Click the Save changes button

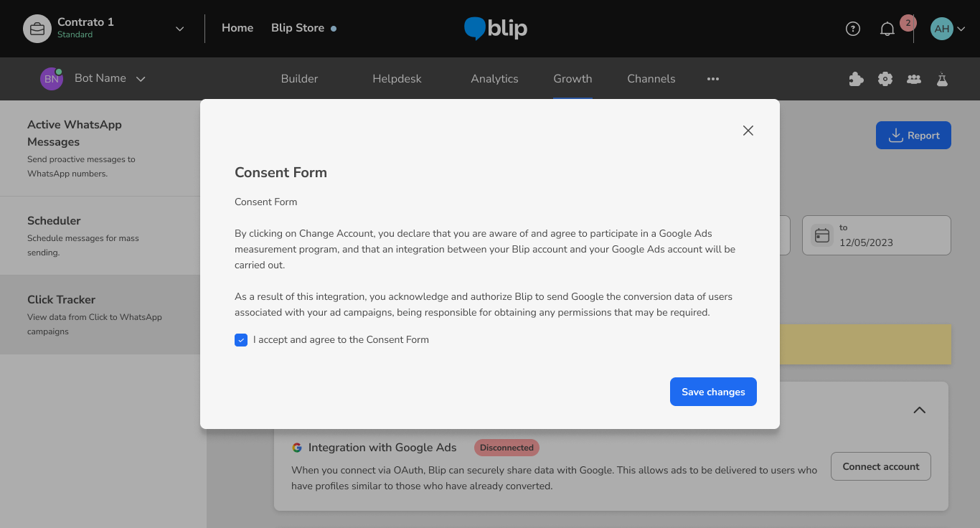713,392
